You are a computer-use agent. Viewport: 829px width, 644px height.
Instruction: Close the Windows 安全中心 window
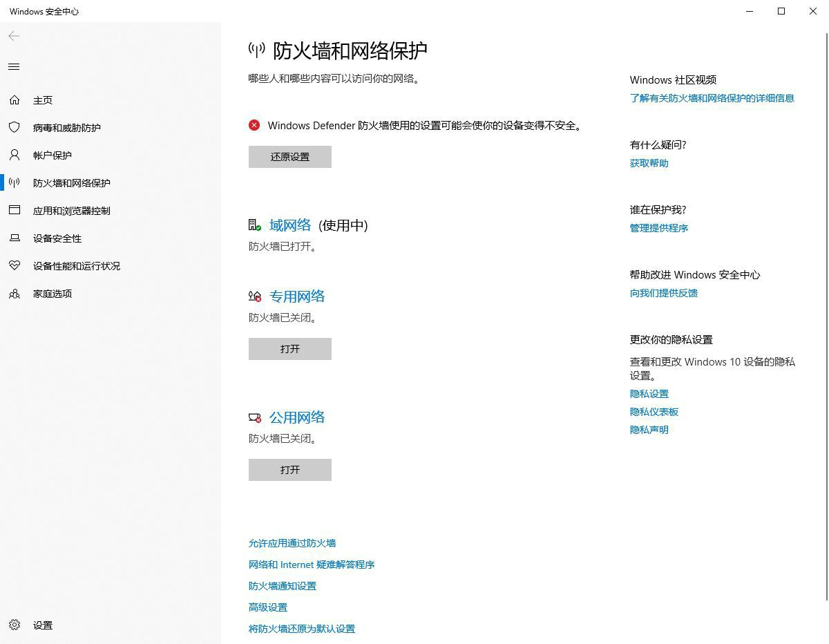pos(813,11)
